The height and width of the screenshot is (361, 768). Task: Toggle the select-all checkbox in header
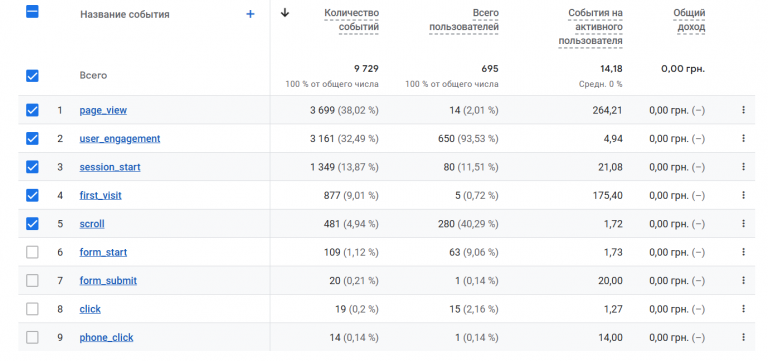click(32, 12)
